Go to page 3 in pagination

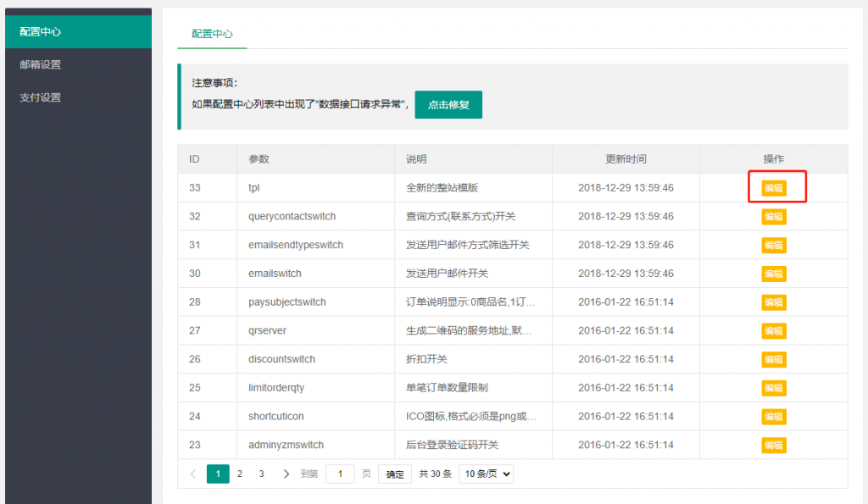[262, 474]
